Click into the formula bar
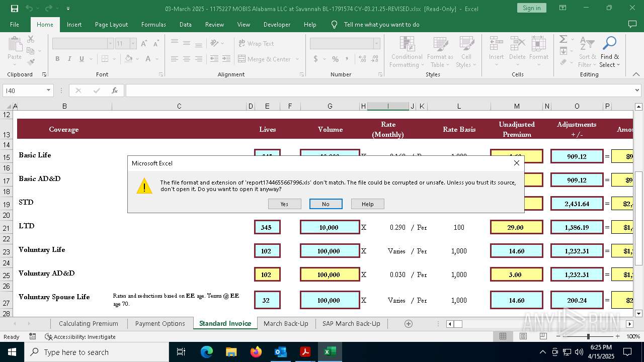The height and width of the screenshot is (362, 644). (x=379, y=90)
